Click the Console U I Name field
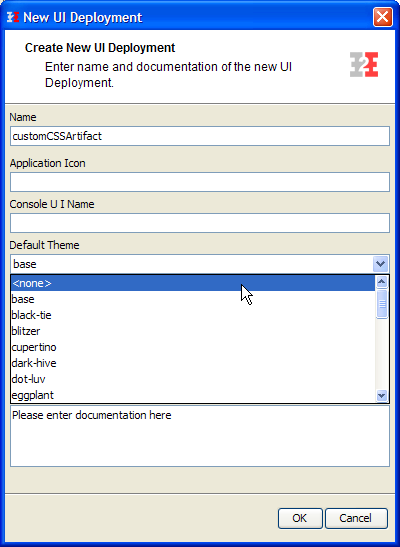The width and height of the screenshot is (400, 547). (x=200, y=223)
